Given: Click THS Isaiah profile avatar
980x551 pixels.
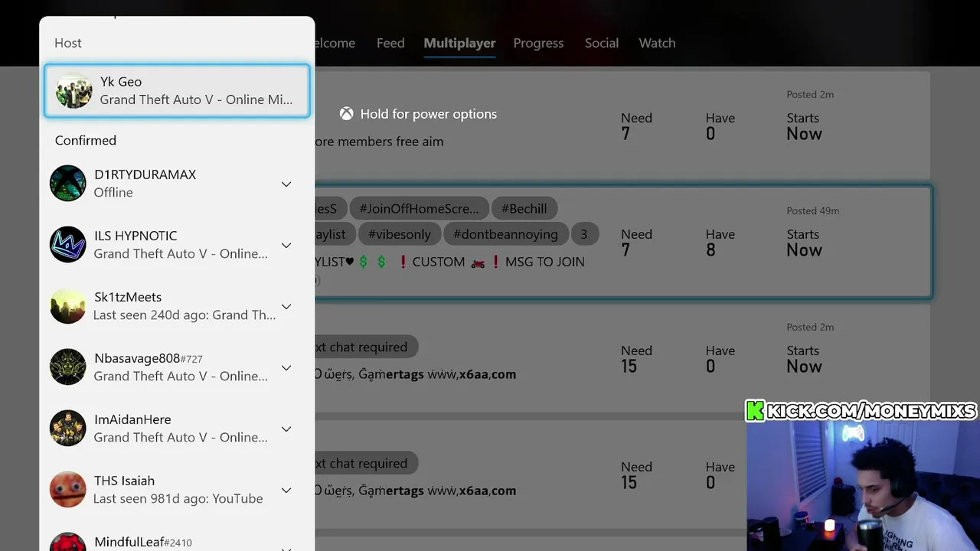Looking at the screenshot, I should [x=68, y=490].
